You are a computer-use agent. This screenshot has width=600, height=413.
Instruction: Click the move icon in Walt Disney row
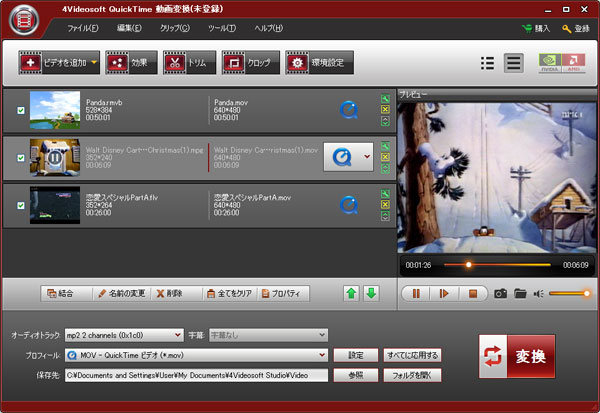[x=385, y=168]
